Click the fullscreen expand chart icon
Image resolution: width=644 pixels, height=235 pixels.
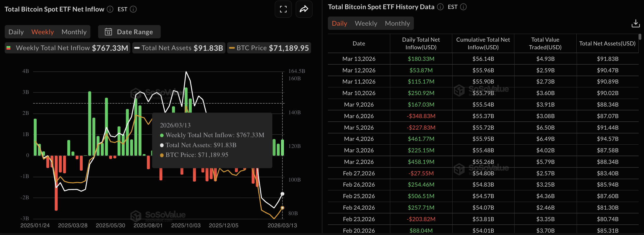click(x=283, y=9)
